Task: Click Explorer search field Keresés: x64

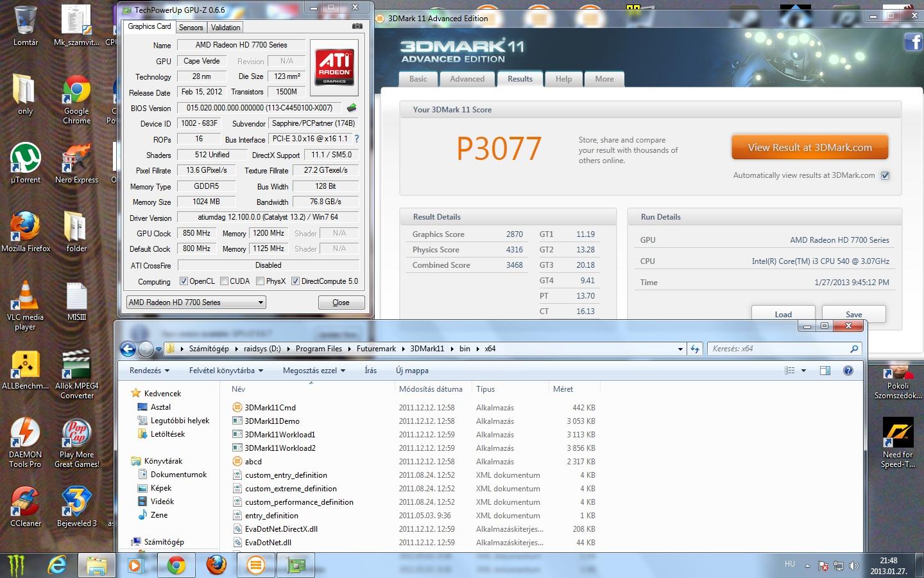Action: pyautogui.click(x=785, y=349)
